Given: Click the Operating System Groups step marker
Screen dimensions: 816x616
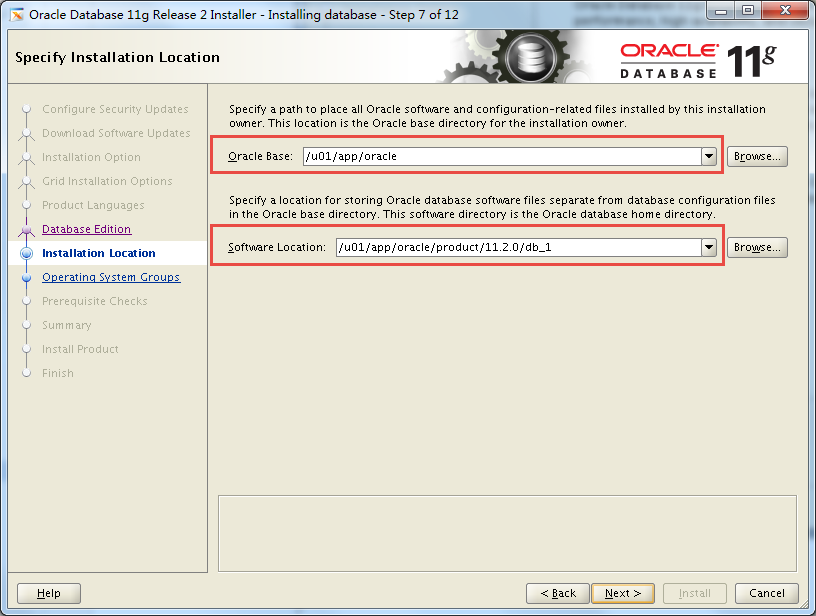Looking at the screenshot, I should click(27, 277).
